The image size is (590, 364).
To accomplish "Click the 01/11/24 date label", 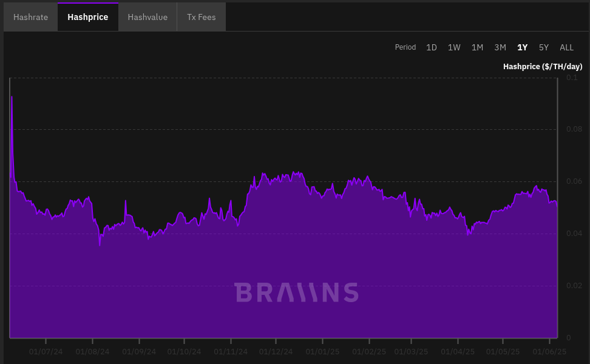I will click(231, 352).
